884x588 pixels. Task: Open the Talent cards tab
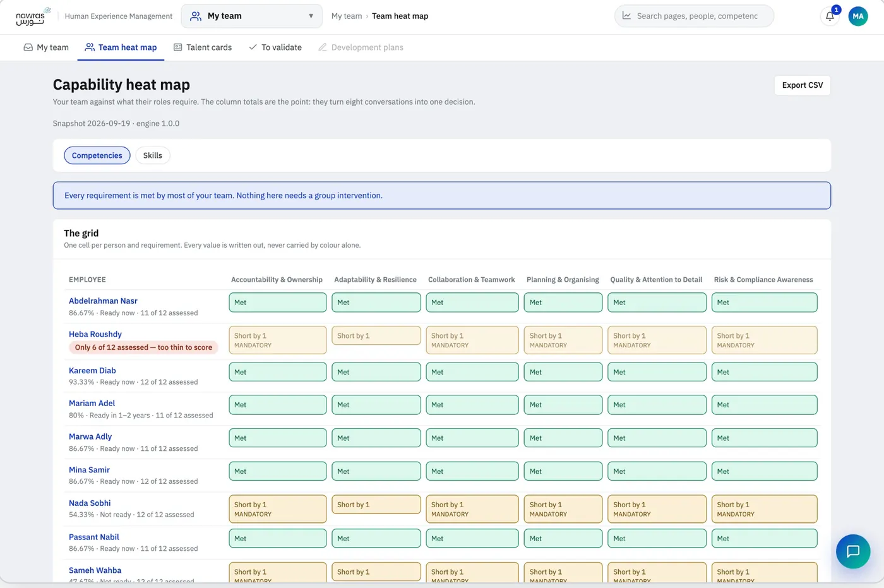click(203, 47)
